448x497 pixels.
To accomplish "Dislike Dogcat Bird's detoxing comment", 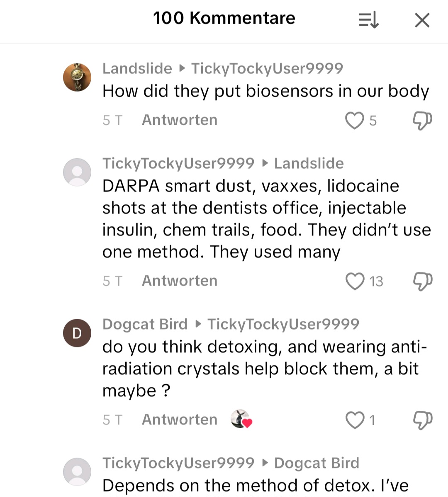I will 422,419.
